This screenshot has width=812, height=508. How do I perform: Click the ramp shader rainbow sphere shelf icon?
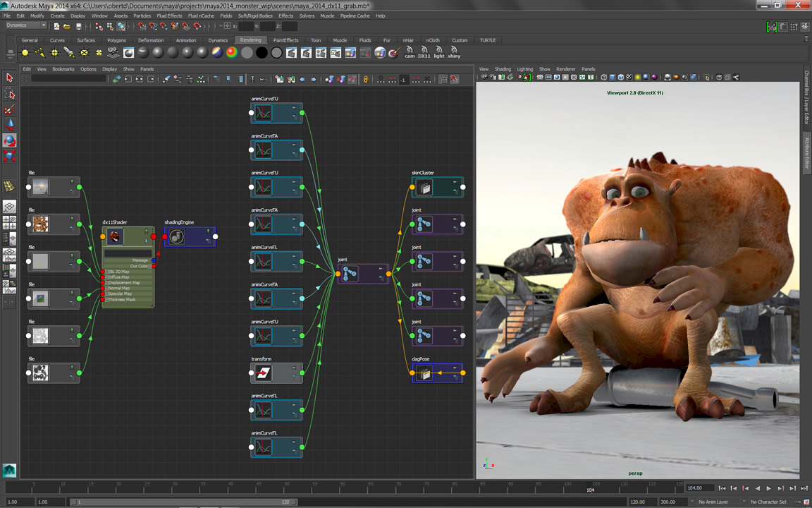tap(232, 52)
